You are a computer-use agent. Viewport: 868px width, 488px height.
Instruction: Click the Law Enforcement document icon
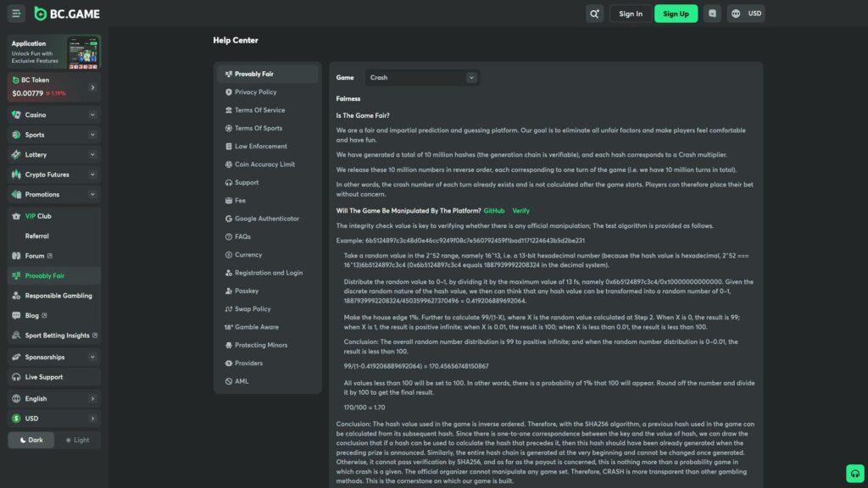(x=229, y=147)
